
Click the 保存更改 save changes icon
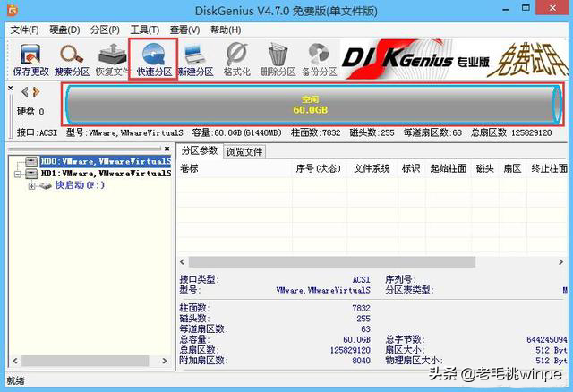click(30, 58)
